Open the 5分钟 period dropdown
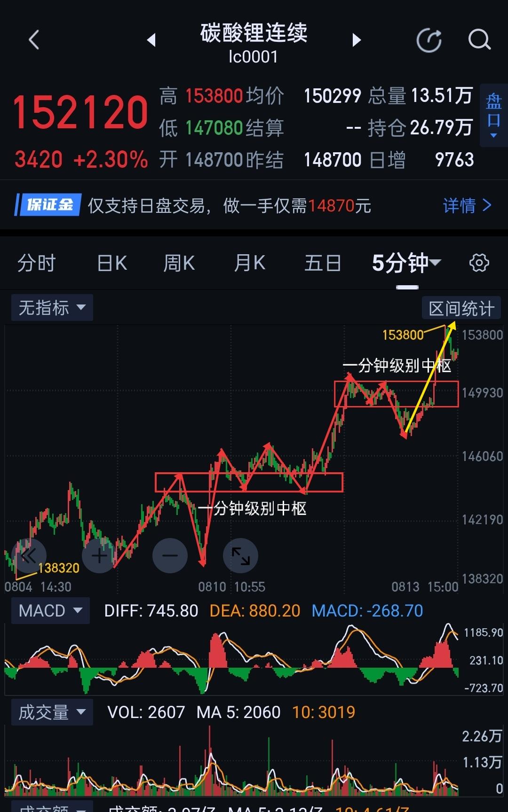508x812 pixels. (407, 263)
